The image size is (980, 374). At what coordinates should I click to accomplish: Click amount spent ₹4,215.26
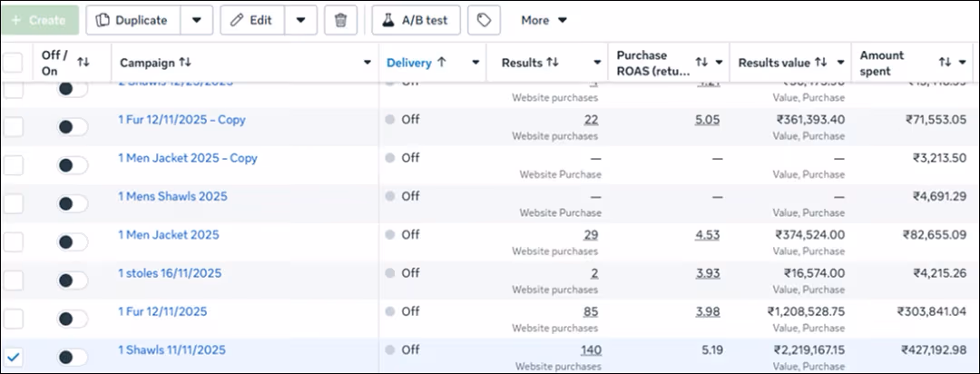point(939,273)
